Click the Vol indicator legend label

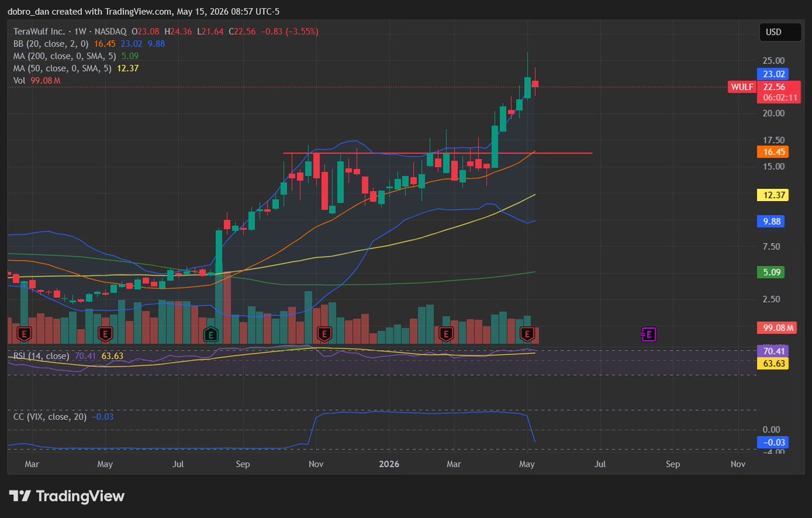pos(19,81)
